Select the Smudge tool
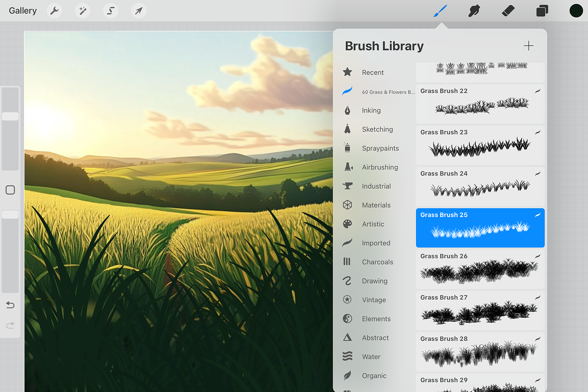The height and width of the screenshot is (392, 588). [474, 11]
